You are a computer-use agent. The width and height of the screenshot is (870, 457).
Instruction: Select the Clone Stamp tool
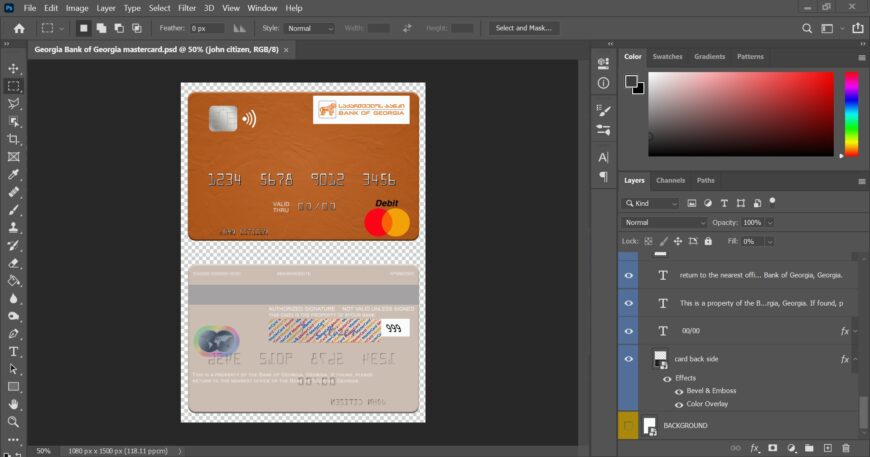coord(13,227)
